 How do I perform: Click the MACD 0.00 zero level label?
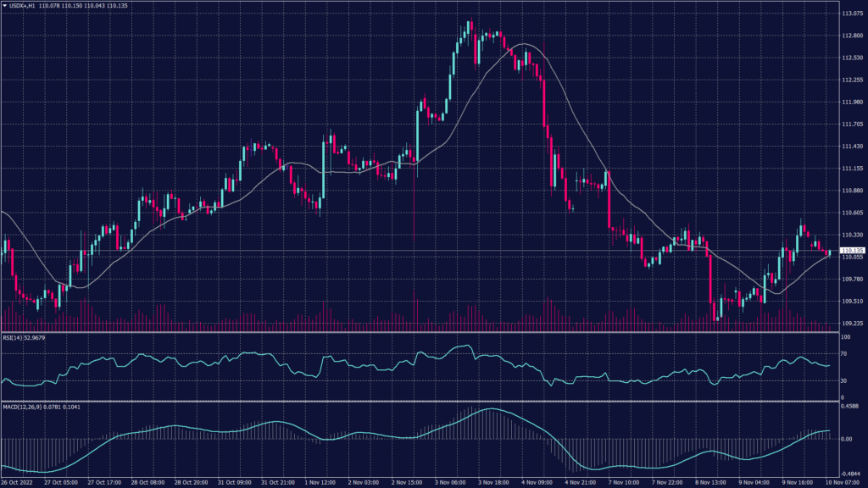(847, 440)
